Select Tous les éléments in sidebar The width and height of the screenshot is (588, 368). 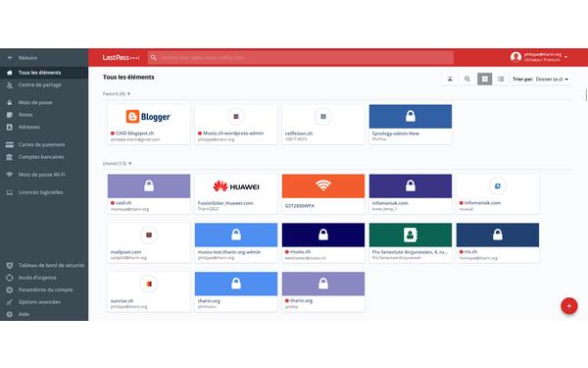(44, 73)
